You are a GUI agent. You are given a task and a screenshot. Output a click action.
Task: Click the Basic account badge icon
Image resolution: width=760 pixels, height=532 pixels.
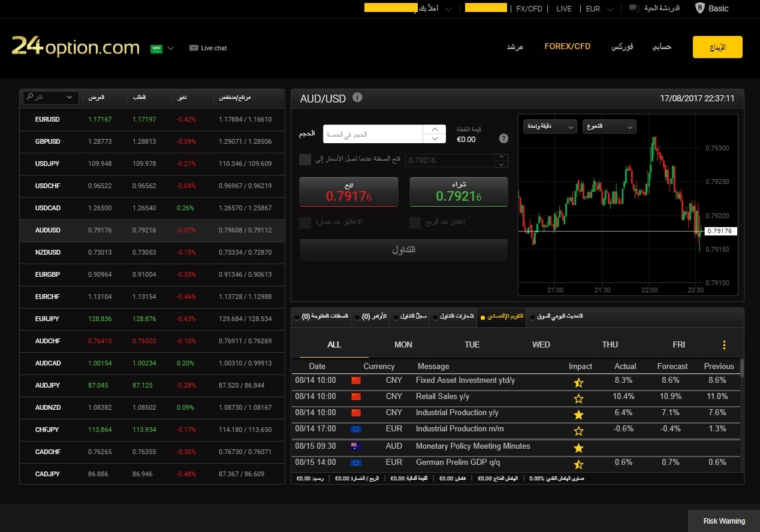click(699, 8)
